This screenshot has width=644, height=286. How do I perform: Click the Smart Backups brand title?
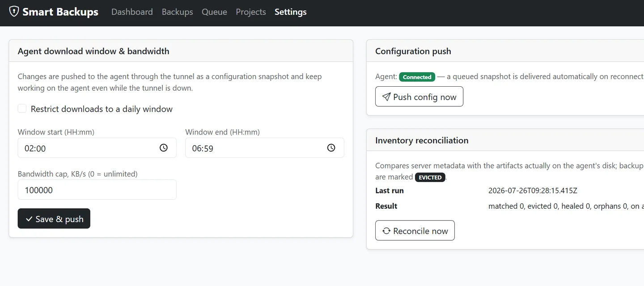60,12
